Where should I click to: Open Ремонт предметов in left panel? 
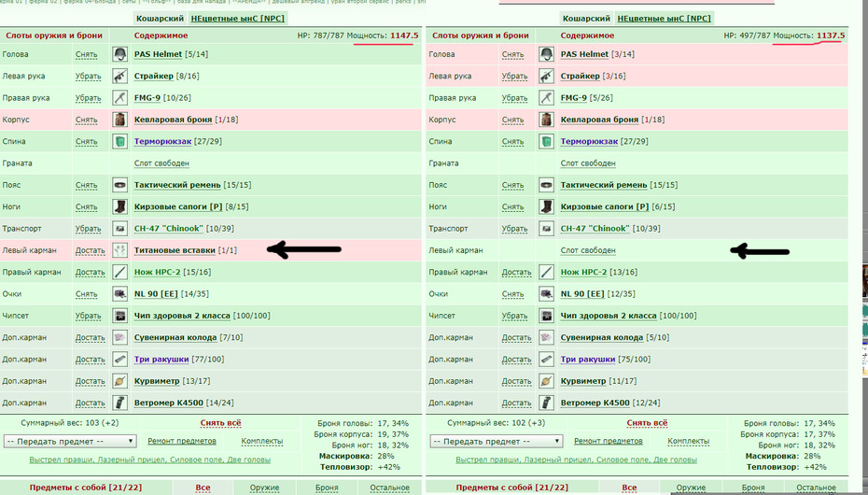click(182, 441)
